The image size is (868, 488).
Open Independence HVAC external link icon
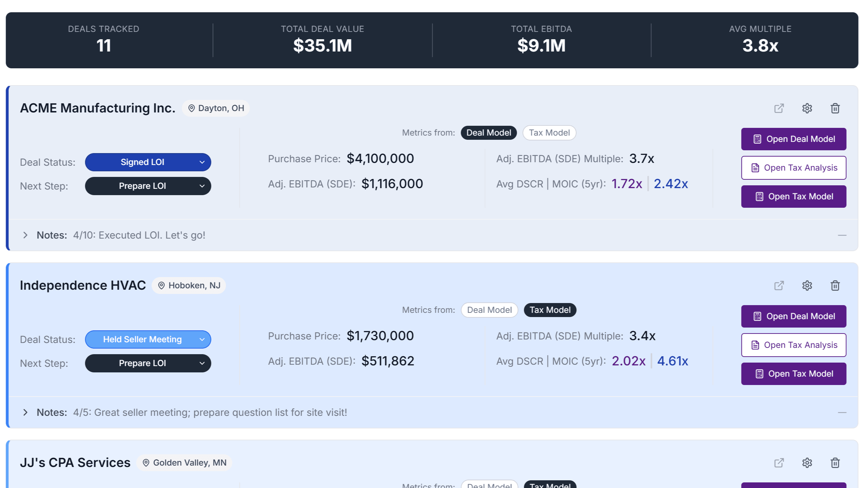(x=779, y=286)
